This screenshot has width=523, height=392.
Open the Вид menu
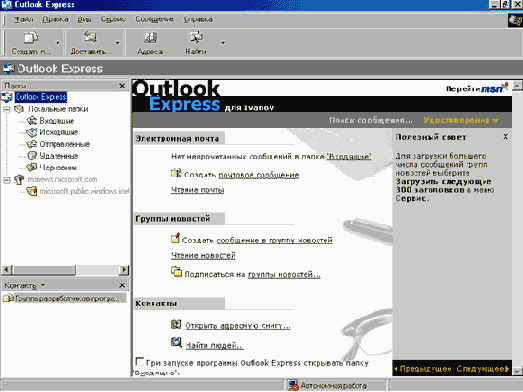pyautogui.click(x=84, y=19)
